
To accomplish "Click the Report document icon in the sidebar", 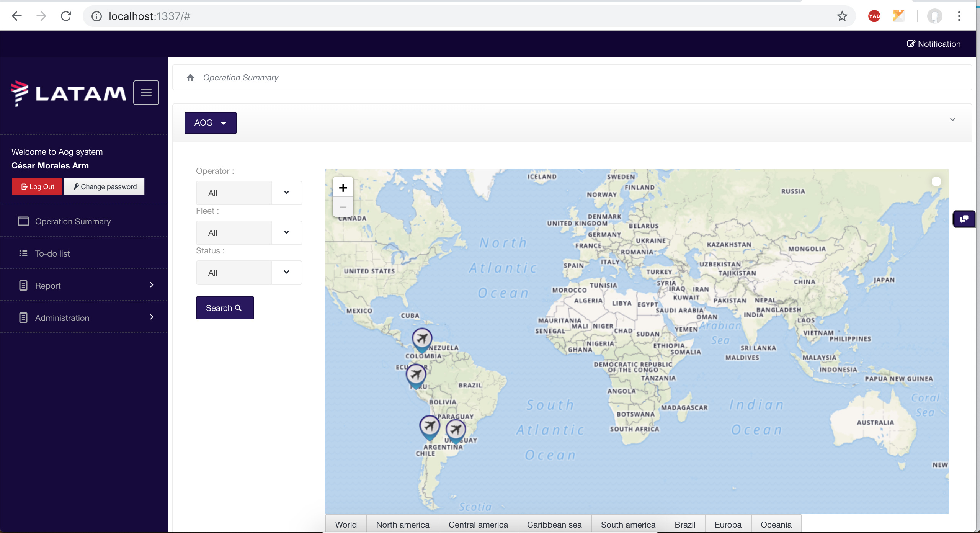I will coord(23,286).
